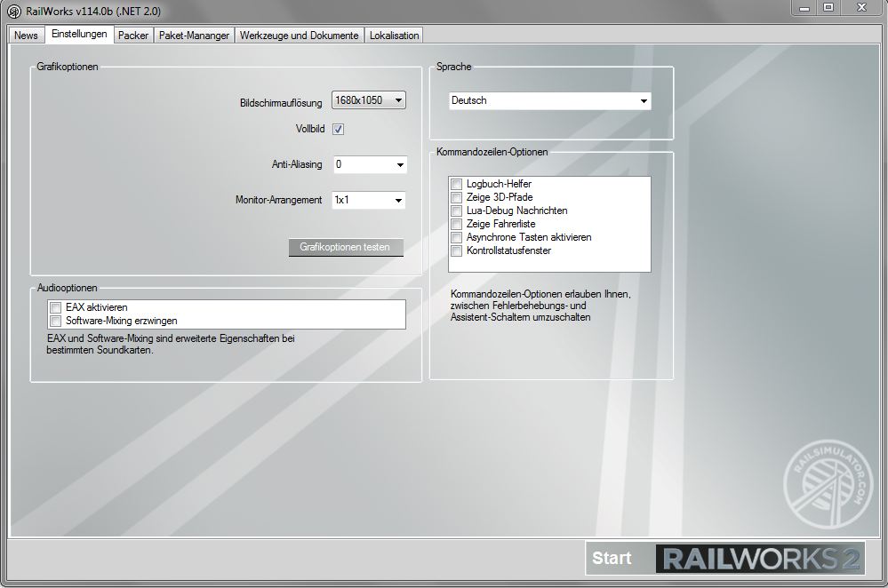
Task: Switch to the Einstellungen tab
Action: (79, 34)
